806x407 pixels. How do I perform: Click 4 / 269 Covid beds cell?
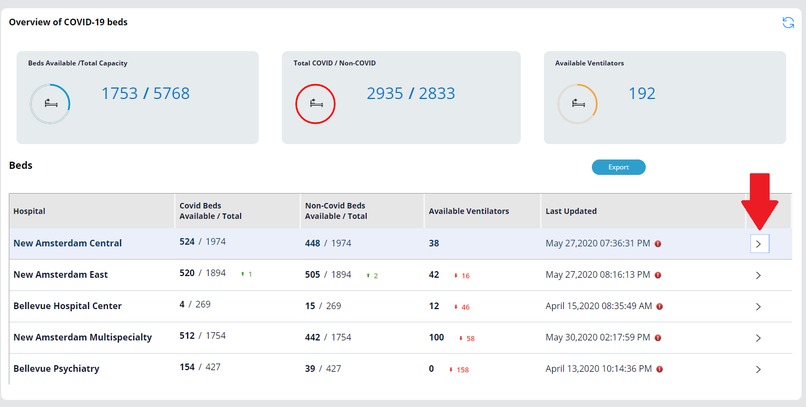195,304
